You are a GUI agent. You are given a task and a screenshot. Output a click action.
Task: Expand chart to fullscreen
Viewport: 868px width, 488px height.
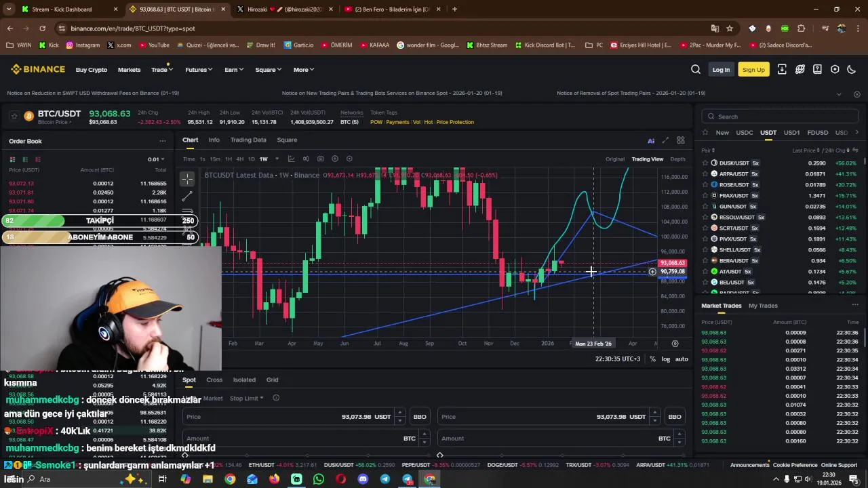tap(665, 140)
